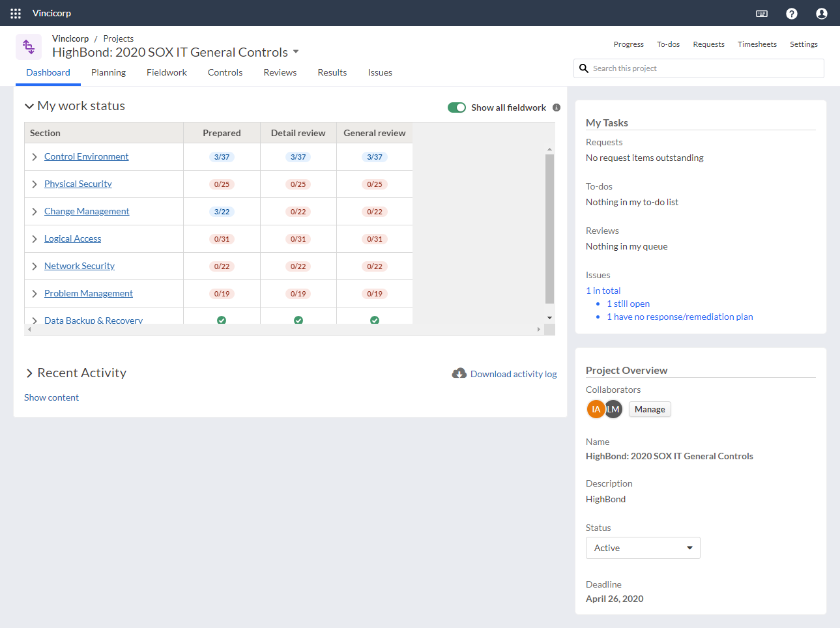
Task: Click the Show all fieldwork info icon
Action: 557,107
